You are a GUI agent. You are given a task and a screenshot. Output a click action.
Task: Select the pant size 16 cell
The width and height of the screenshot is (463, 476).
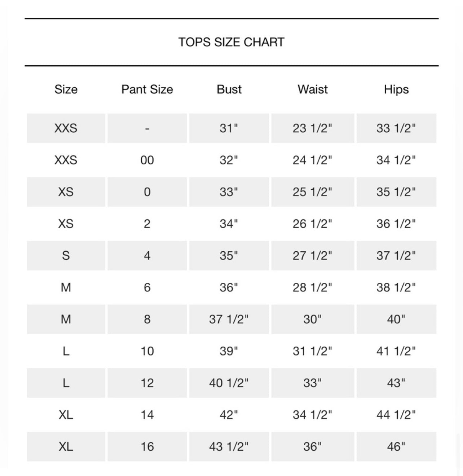click(x=147, y=447)
